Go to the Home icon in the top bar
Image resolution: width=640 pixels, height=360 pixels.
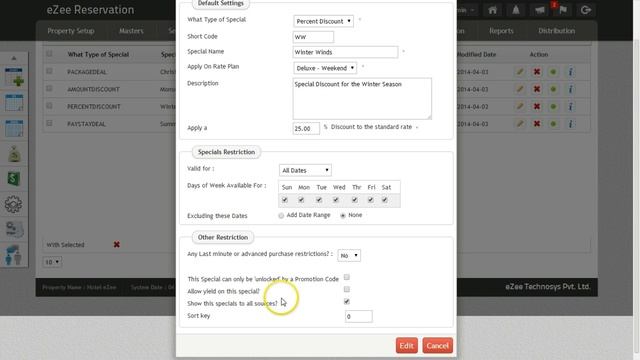click(x=492, y=10)
